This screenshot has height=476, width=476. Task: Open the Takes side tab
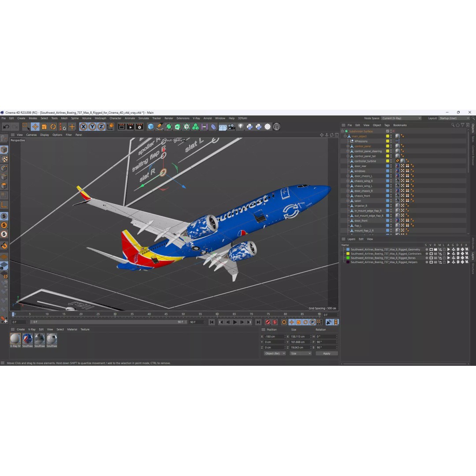[x=472, y=139]
